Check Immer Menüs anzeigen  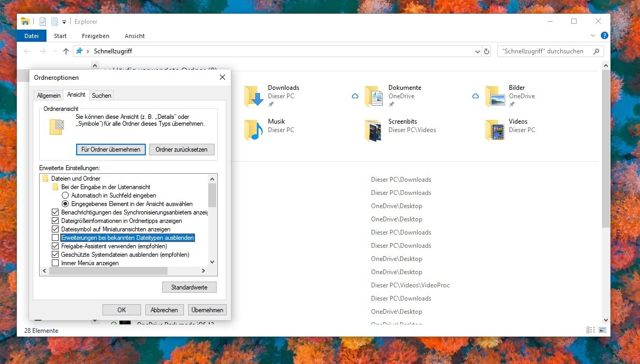[x=55, y=263]
